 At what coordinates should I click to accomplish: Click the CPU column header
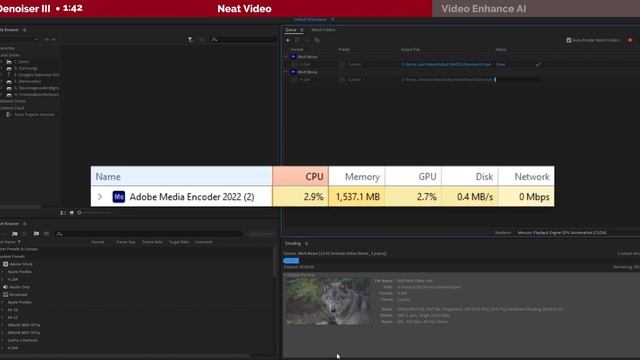coord(300,177)
